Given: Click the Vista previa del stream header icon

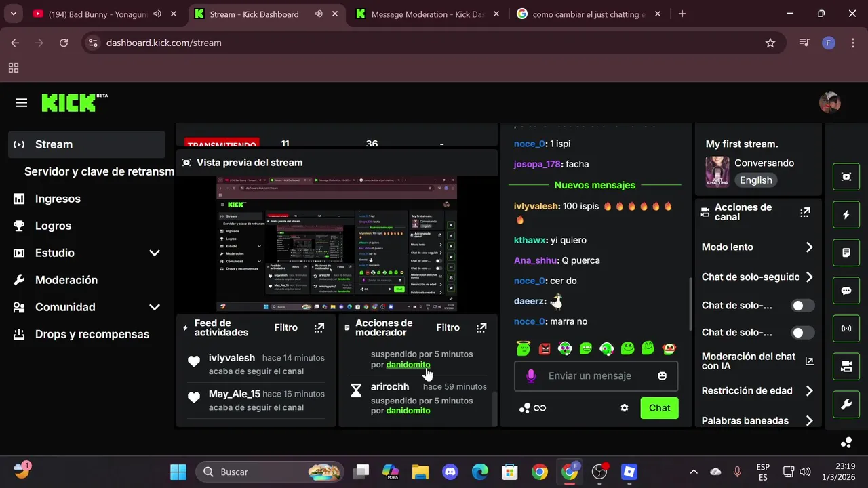Looking at the screenshot, I should click(186, 163).
